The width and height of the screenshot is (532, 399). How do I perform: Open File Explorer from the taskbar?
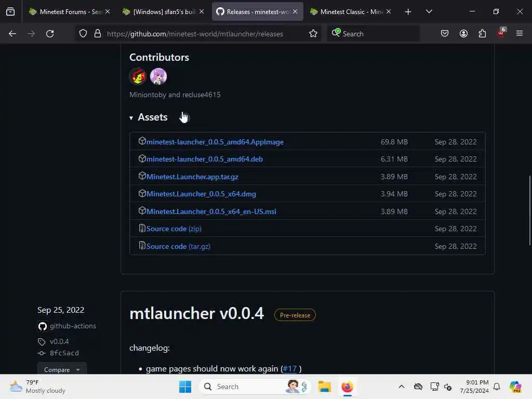pyautogui.click(x=324, y=387)
